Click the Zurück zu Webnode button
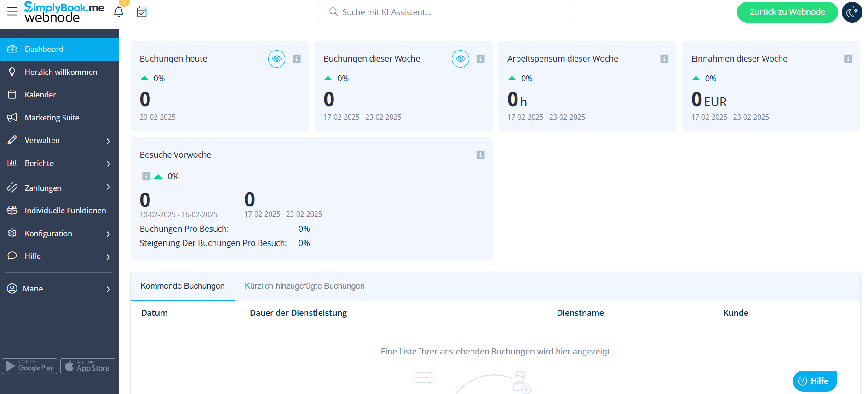 coord(787,12)
